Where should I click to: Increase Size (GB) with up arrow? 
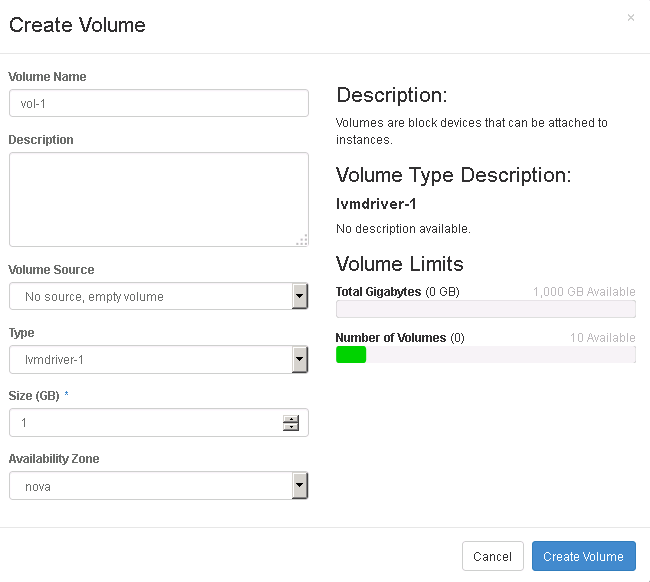(x=291, y=418)
